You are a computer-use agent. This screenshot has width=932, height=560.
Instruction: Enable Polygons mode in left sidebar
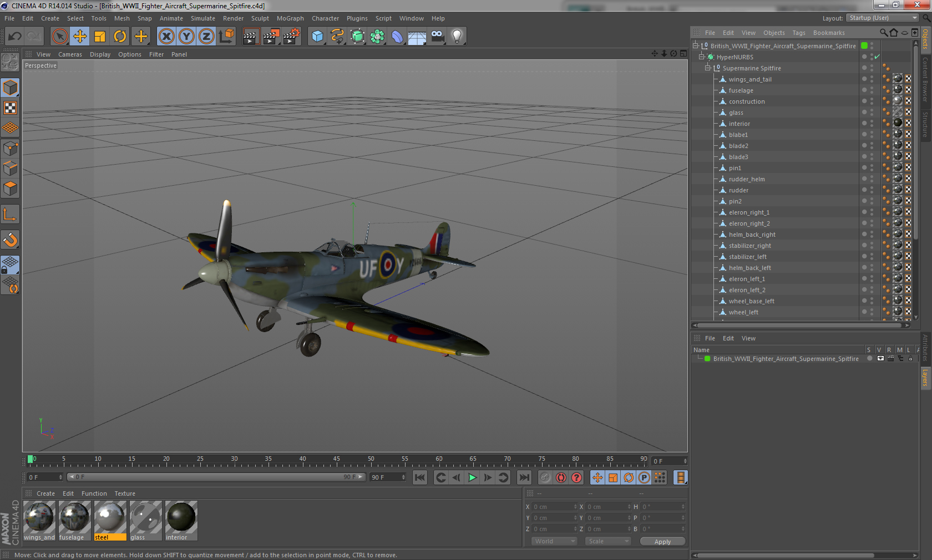click(11, 189)
